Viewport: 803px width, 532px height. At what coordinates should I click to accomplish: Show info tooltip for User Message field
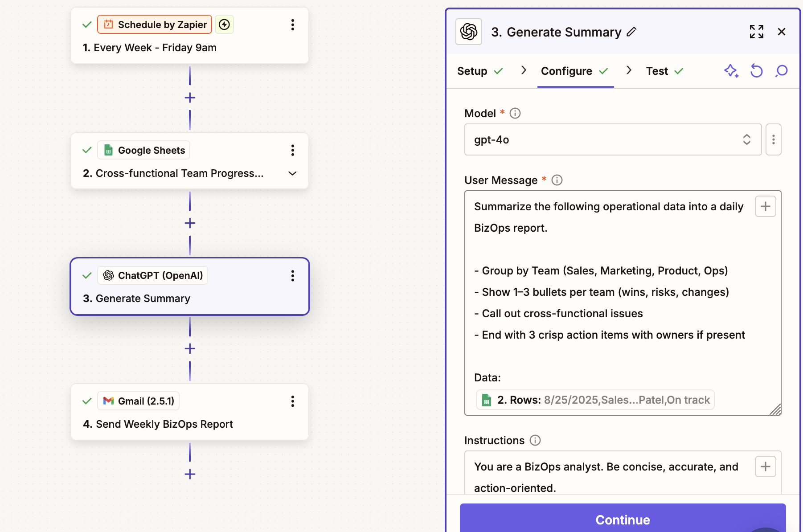point(557,180)
